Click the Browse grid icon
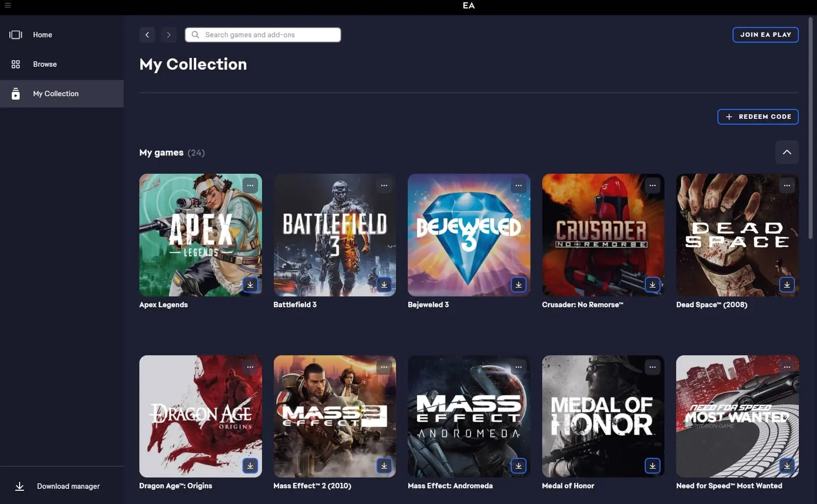The width and height of the screenshot is (817, 504). (16, 64)
